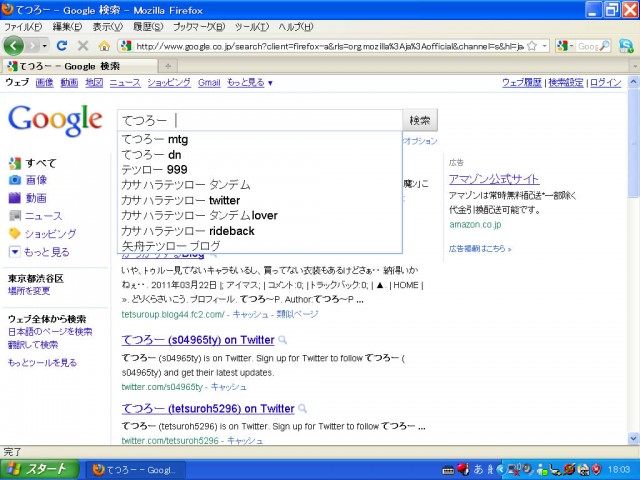
Task: Expand もっとツールを見る link
Action: point(42,362)
